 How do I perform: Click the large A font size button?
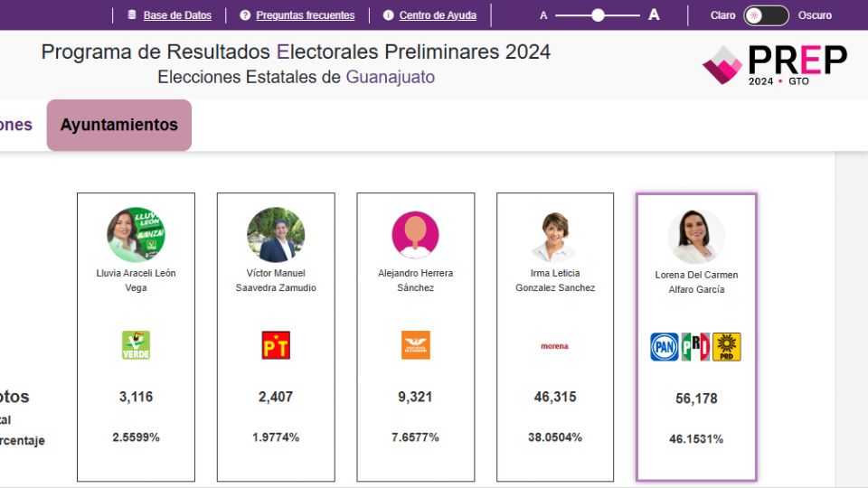point(654,15)
